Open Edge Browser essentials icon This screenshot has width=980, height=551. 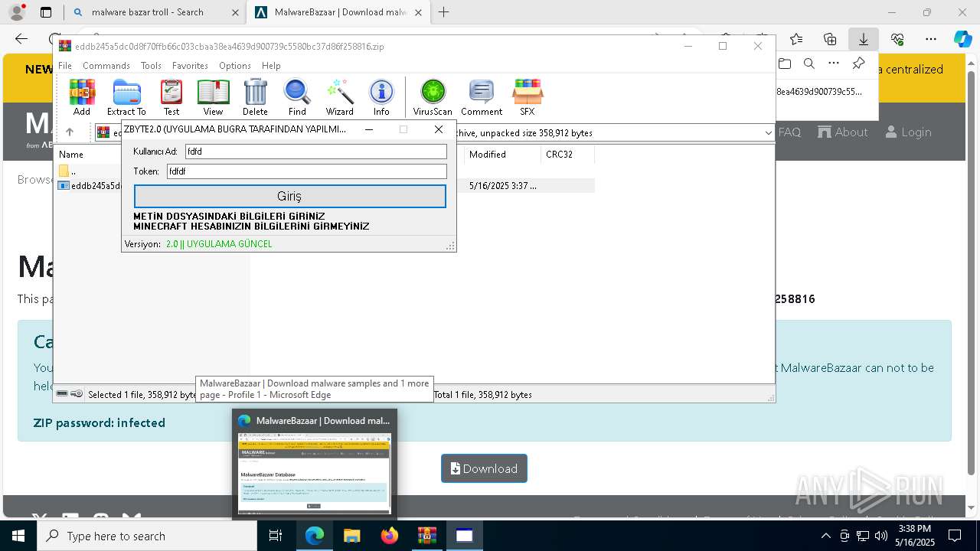897,39
